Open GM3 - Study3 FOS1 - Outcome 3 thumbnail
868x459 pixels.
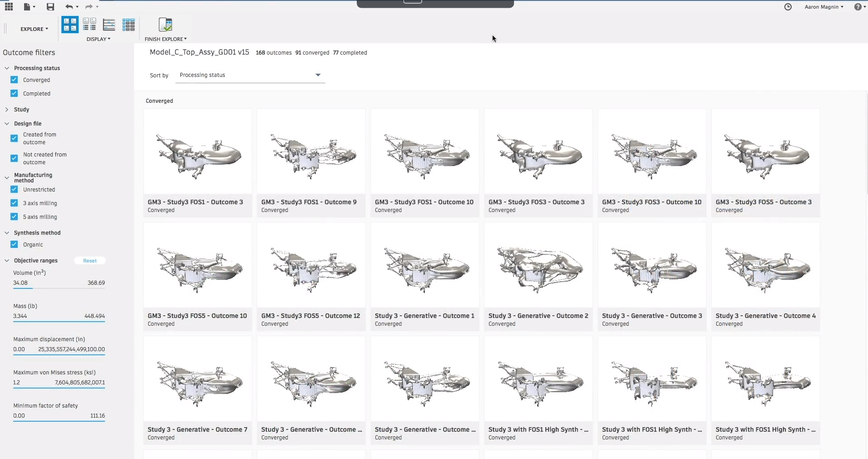pyautogui.click(x=198, y=151)
